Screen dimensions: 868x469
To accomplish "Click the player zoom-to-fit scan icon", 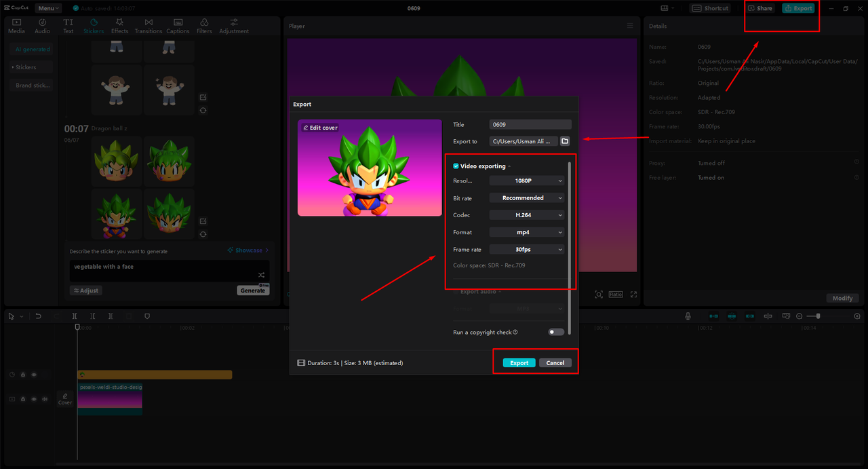I will 599,295.
